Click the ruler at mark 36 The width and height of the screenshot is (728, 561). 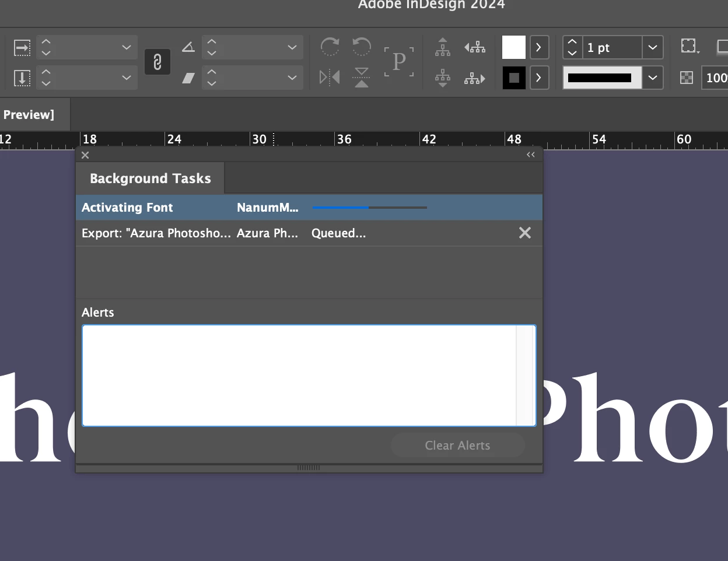point(344,139)
